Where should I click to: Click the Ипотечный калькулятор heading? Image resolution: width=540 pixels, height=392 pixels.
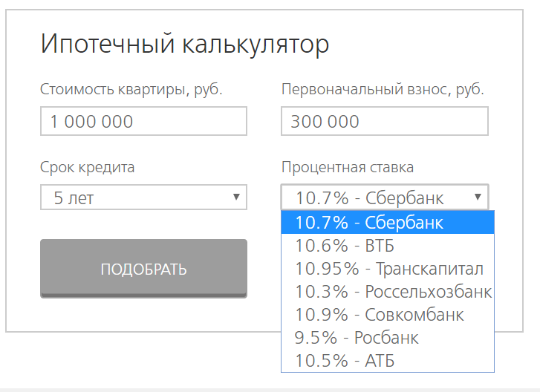click(185, 44)
